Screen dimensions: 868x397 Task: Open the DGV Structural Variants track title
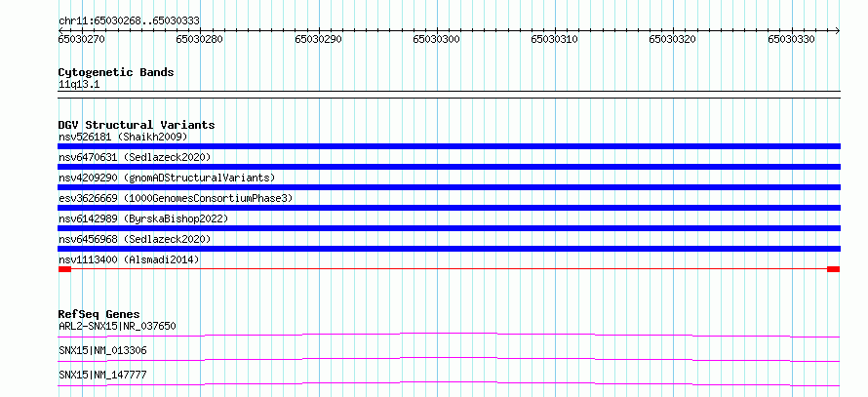(x=137, y=125)
